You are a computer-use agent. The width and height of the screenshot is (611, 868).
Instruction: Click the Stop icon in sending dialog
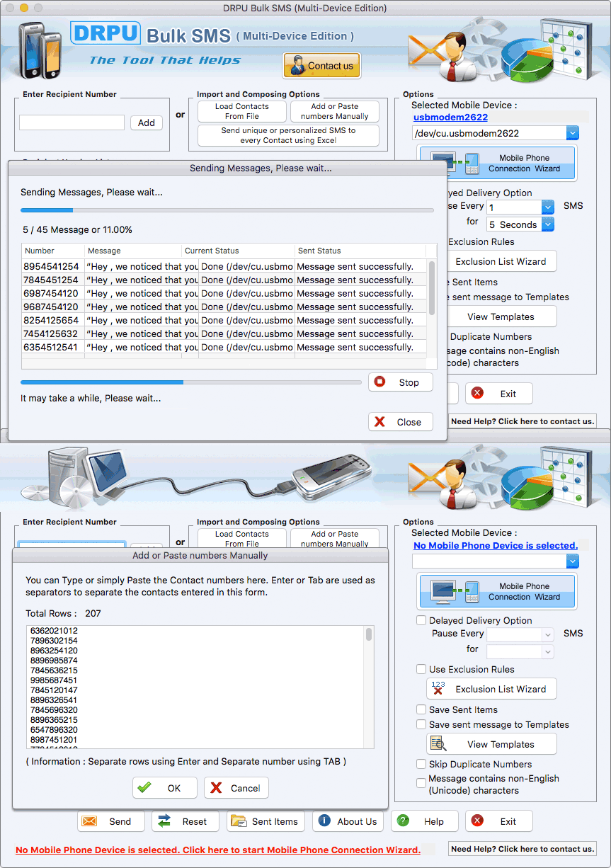click(x=380, y=382)
